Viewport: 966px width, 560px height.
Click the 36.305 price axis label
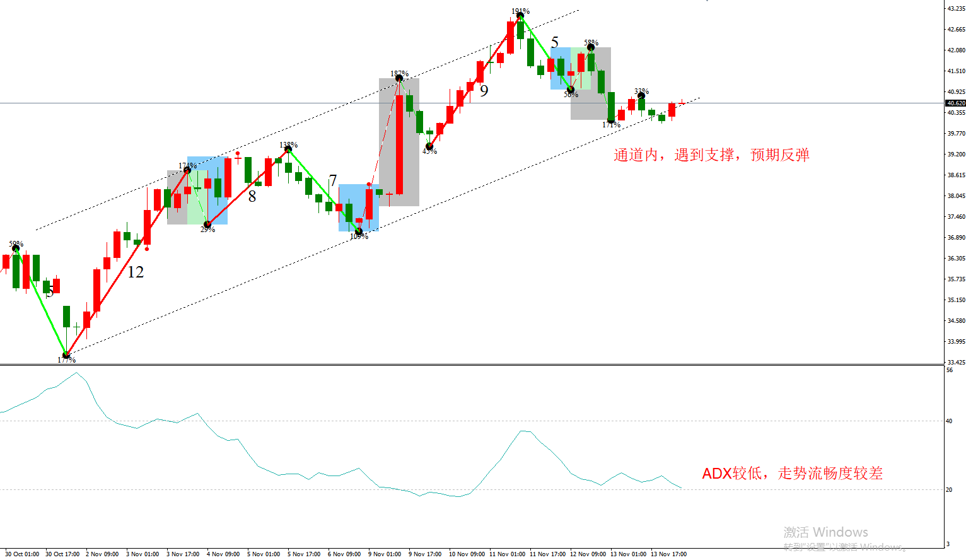[x=956, y=259]
